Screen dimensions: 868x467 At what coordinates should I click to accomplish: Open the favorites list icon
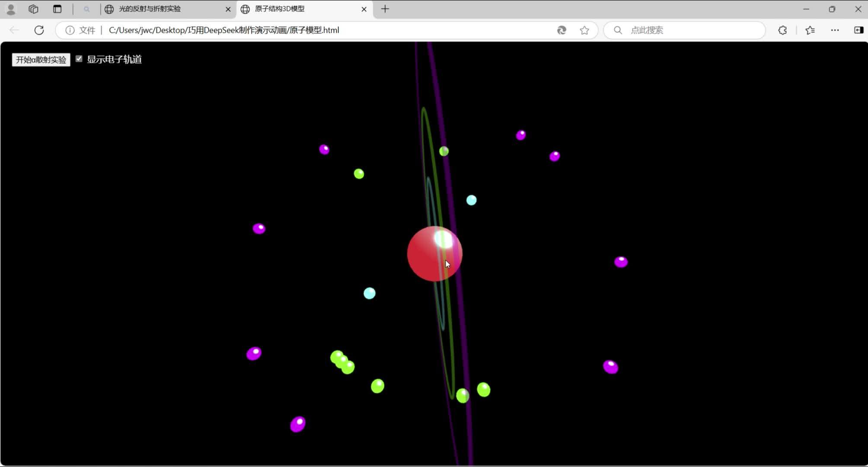(x=810, y=30)
